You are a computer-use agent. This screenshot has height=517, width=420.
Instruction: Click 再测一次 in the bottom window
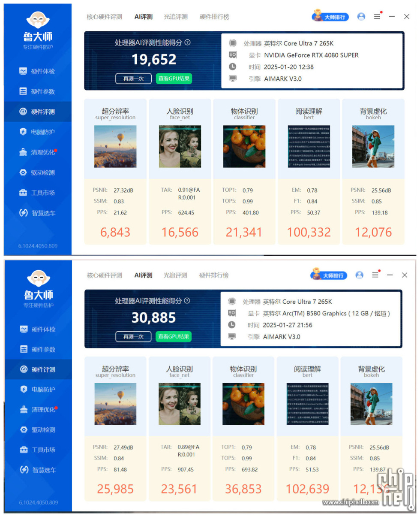133,337
